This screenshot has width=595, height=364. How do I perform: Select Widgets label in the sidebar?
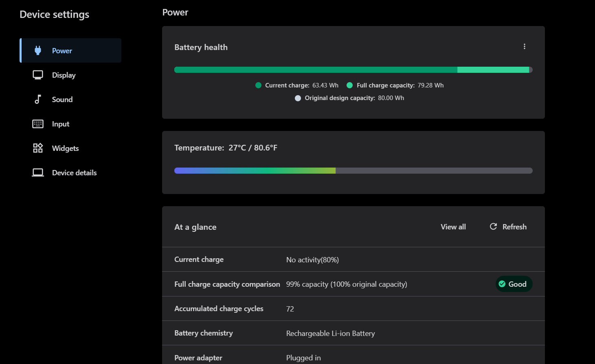click(65, 148)
